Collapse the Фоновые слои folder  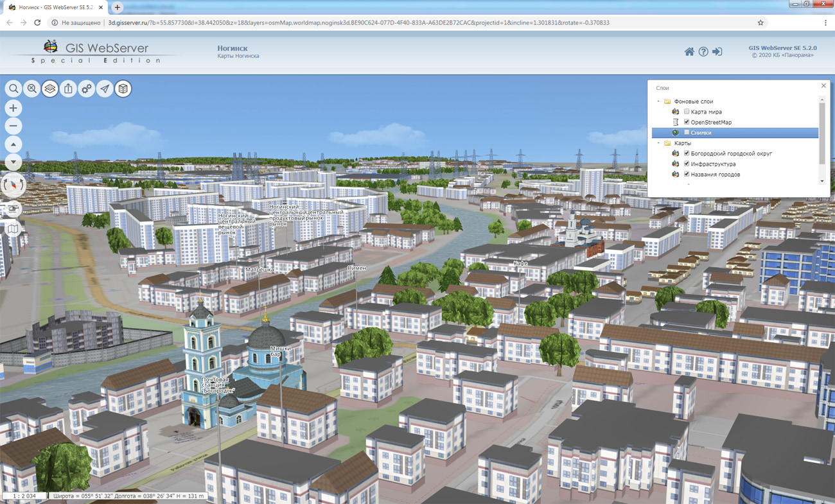coord(658,101)
